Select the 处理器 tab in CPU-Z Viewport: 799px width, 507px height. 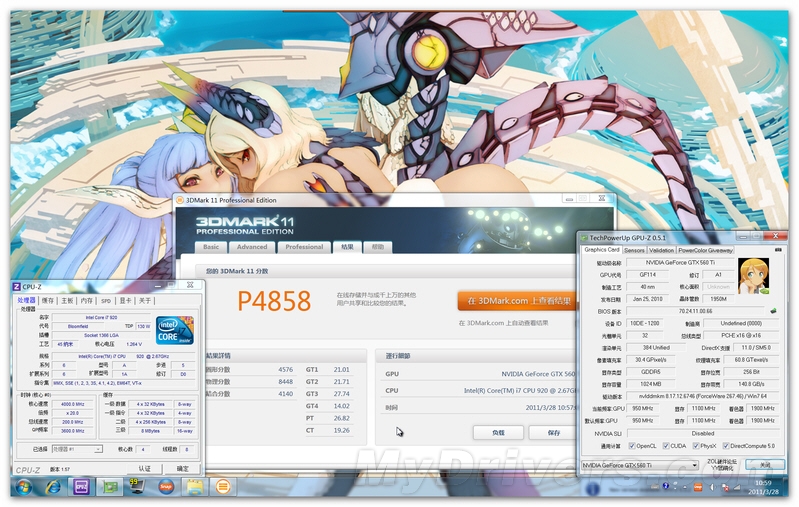point(26,301)
